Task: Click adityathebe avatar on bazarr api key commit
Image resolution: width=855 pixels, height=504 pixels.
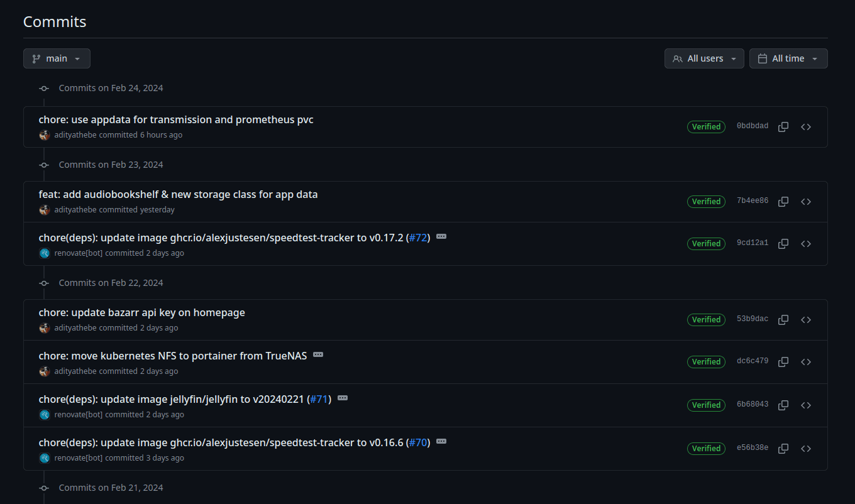Action: tap(45, 328)
